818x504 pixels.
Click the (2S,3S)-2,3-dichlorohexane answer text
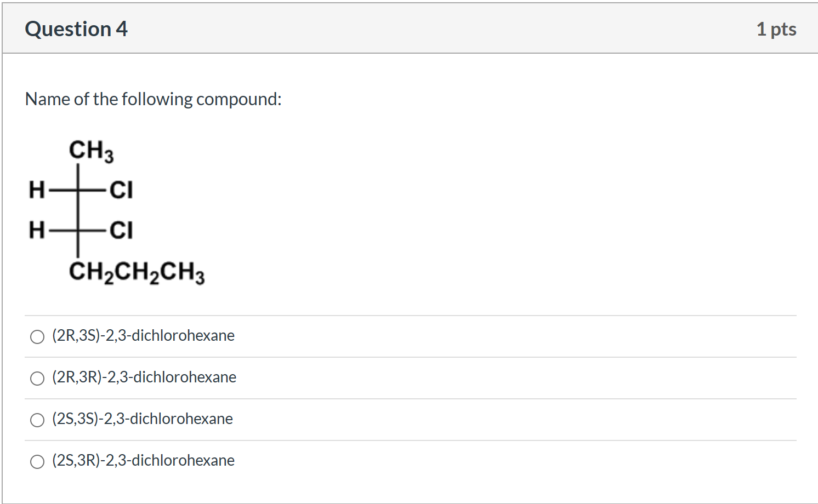(142, 419)
